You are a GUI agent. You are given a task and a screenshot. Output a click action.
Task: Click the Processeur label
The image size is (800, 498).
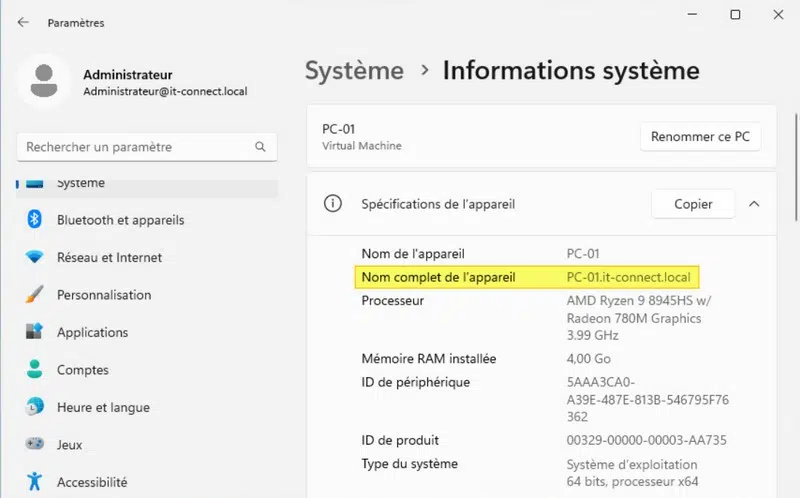pyautogui.click(x=392, y=301)
